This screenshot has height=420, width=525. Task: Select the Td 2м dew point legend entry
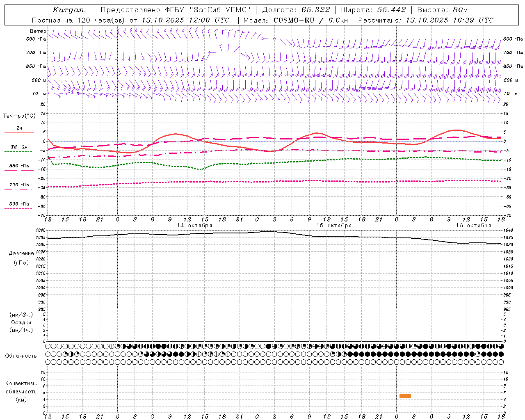19,147
